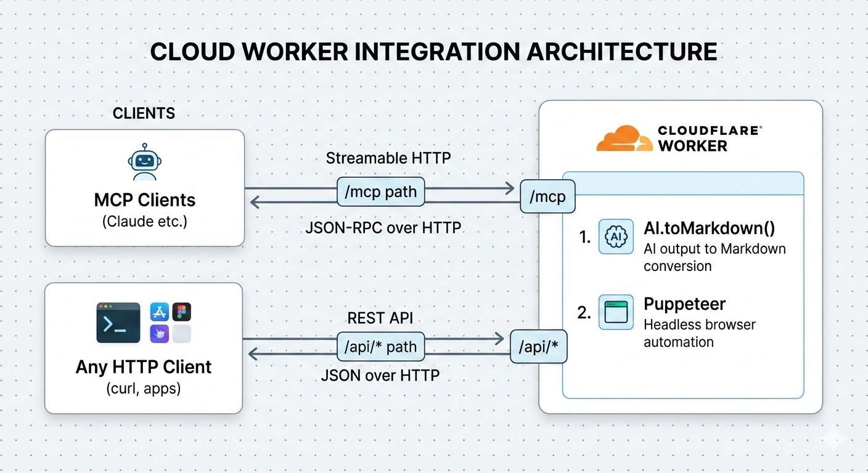Click the terminal prompt icon
The width and height of the screenshot is (868, 473).
click(x=118, y=323)
